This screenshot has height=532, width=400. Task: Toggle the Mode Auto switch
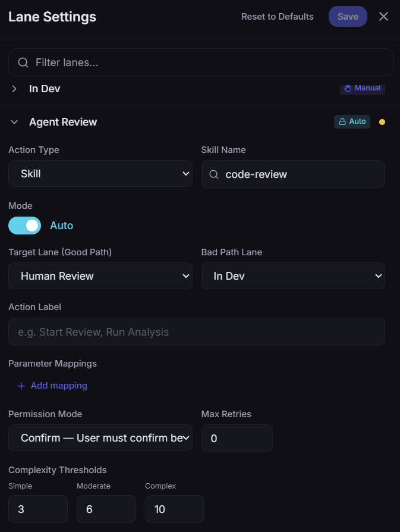click(x=25, y=226)
